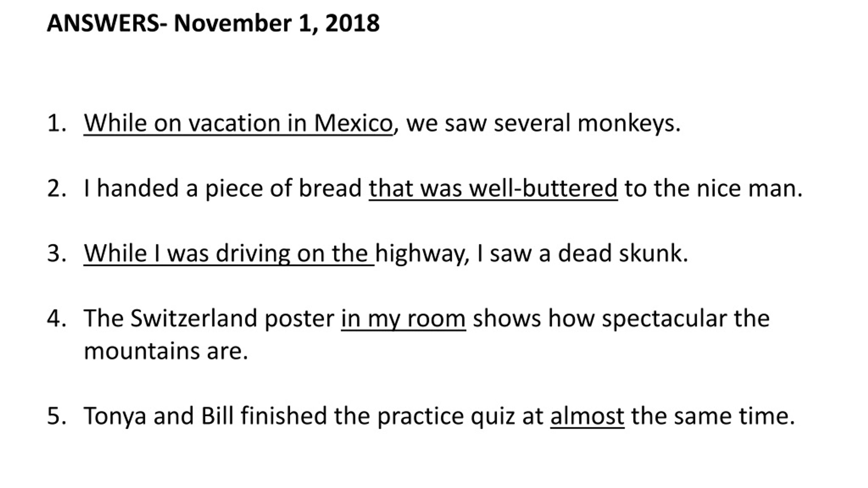The image size is (868, 488).
Task: Click the text the same time.
Action: coord(713,416)
